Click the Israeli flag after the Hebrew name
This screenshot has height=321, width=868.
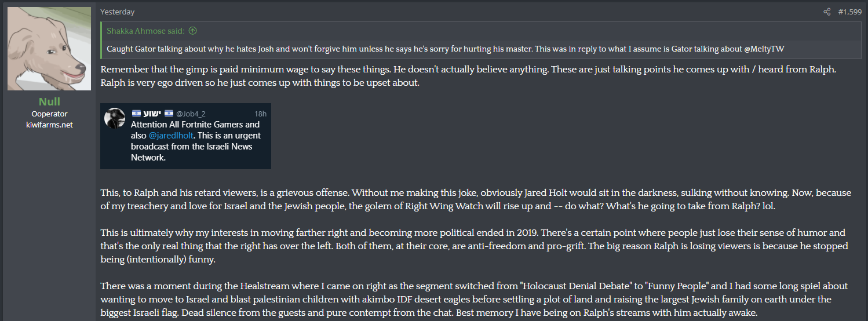click(x=169, y=113)
